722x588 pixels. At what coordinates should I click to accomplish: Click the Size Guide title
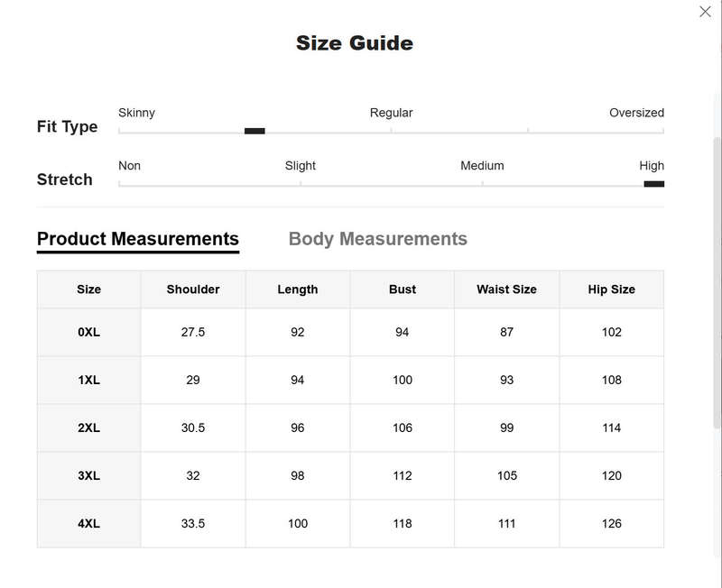tap(355, 43)
